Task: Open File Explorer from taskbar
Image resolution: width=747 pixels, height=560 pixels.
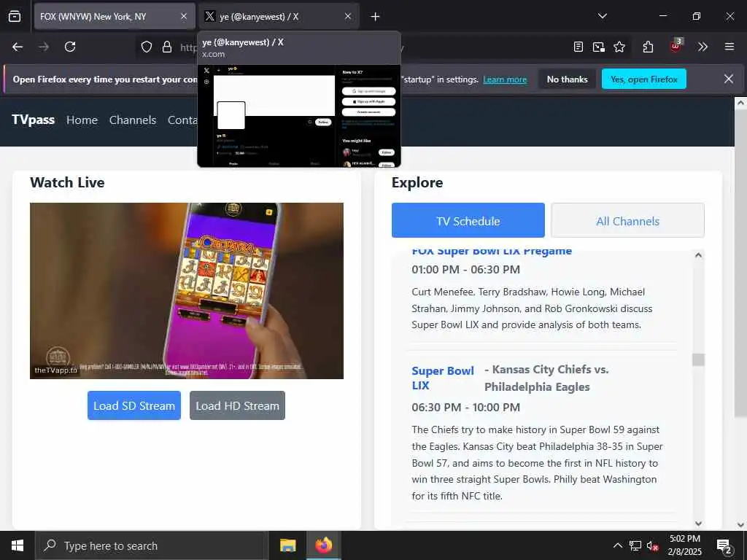Action: [287, 545]
